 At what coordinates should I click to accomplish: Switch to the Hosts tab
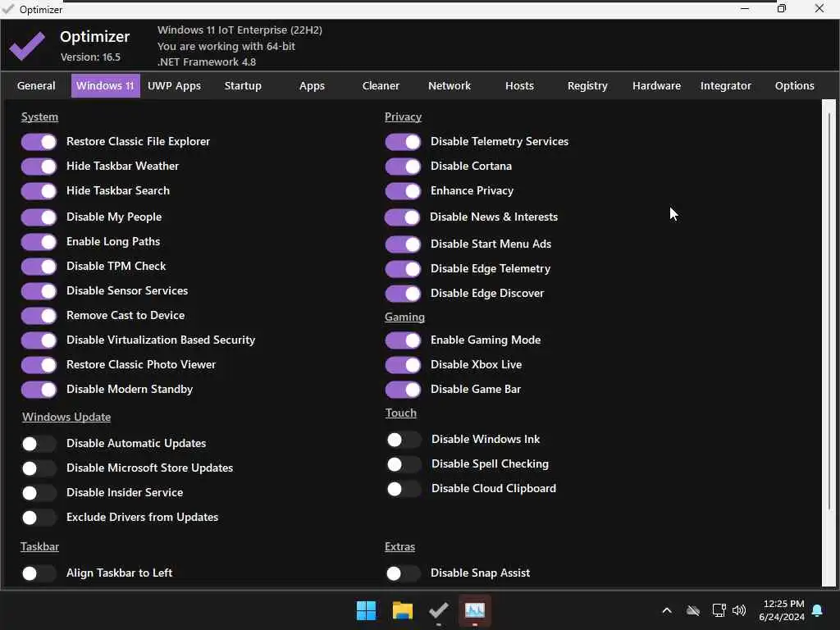pyautogui.click(x=519, y=85)
